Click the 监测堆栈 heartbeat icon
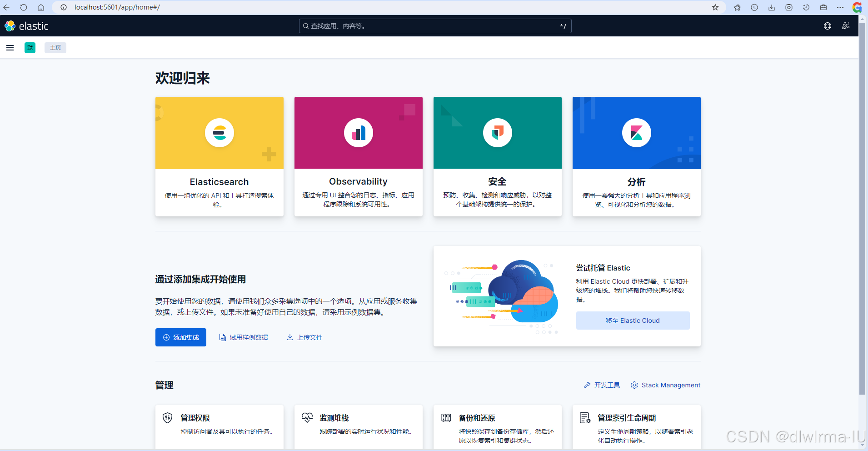The image size is (868, 451). (307, 417)
